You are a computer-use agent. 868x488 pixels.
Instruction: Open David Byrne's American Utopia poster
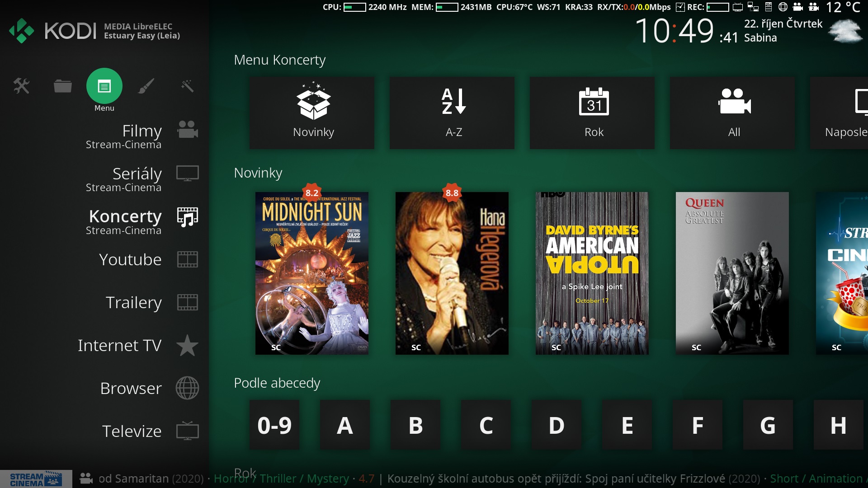[592, 273]
